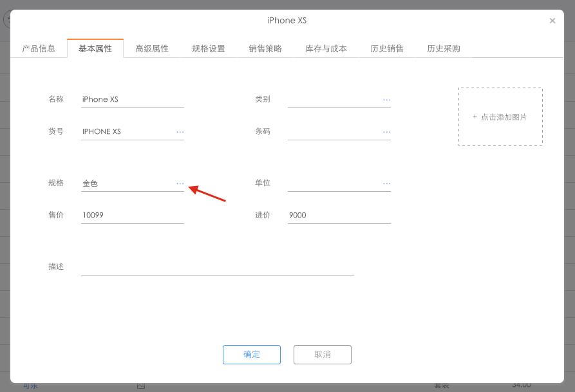The image size is (575, 392).
Task: Click the 名称 field containing iPhone XS
Action: (129, 99)
